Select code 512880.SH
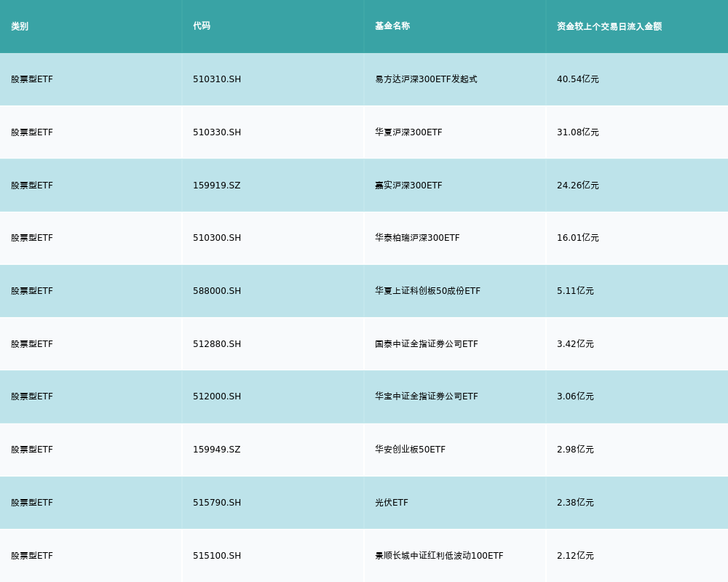 (217, 344)
